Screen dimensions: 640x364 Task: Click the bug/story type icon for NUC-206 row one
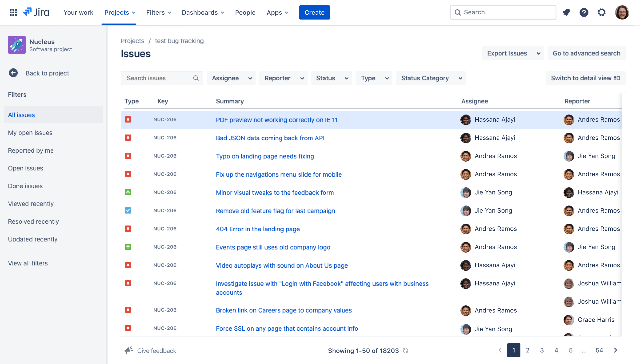click(128, 119)
